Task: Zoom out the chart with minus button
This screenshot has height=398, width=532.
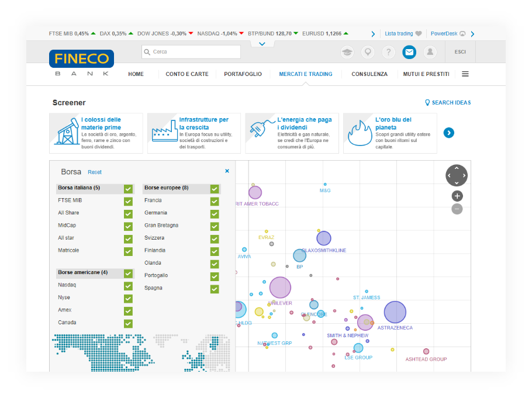Action: point(457,209)
